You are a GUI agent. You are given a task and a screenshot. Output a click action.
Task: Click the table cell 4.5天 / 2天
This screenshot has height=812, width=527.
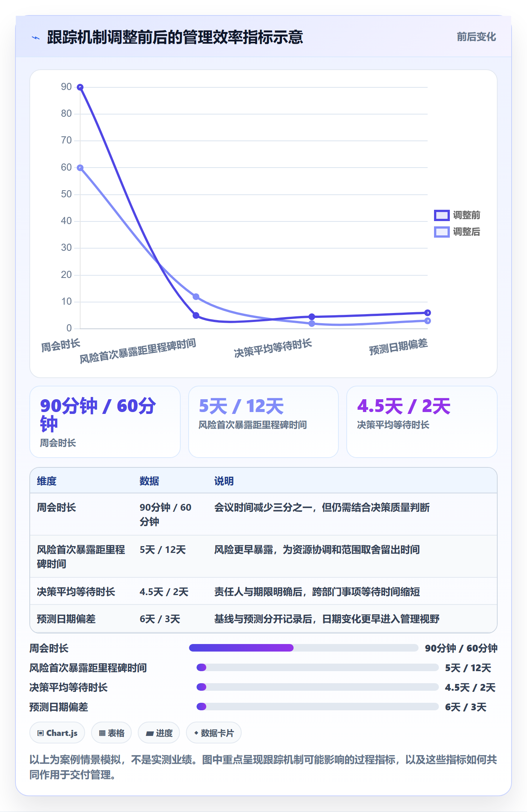click(164, 592)
